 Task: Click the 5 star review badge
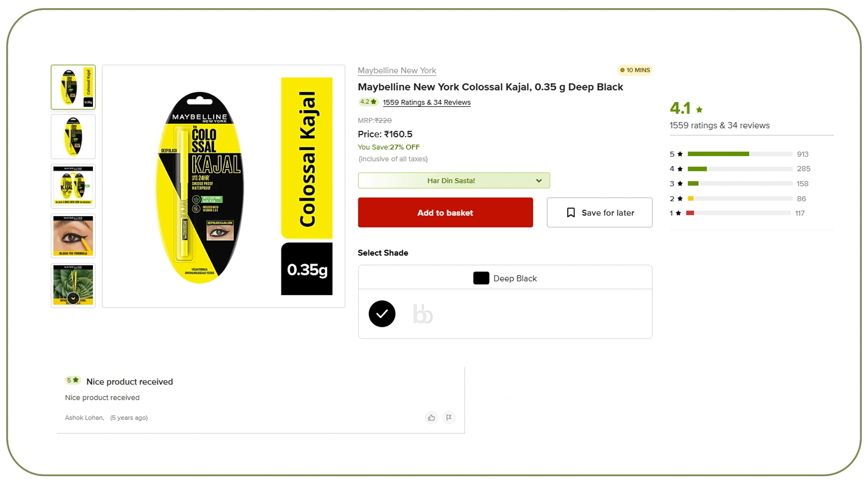73,380
